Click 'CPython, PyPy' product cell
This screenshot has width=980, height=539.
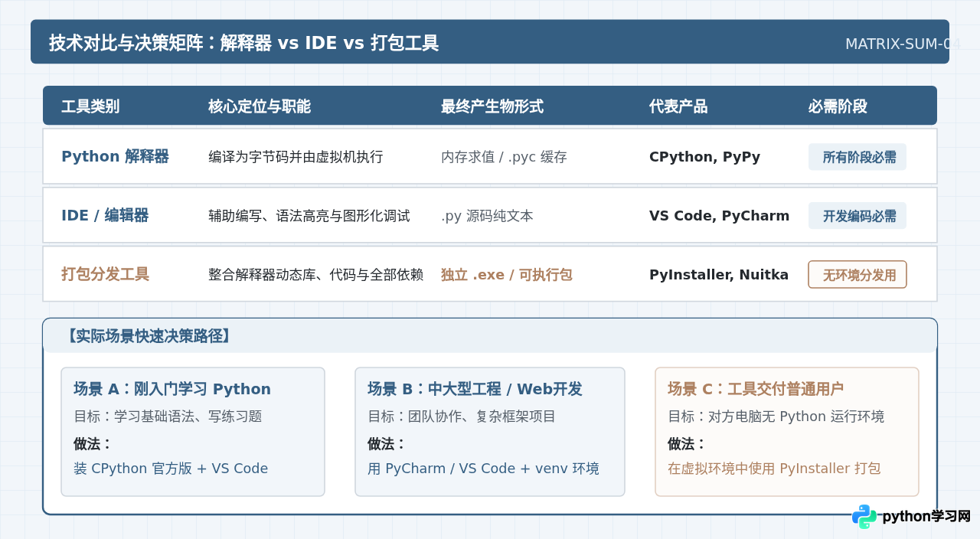(704, 157)
